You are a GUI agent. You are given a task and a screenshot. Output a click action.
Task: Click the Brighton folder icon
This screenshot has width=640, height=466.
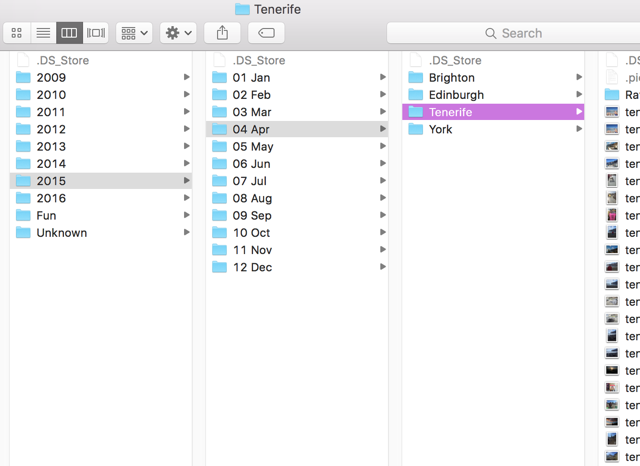click(x=416, y=77)
